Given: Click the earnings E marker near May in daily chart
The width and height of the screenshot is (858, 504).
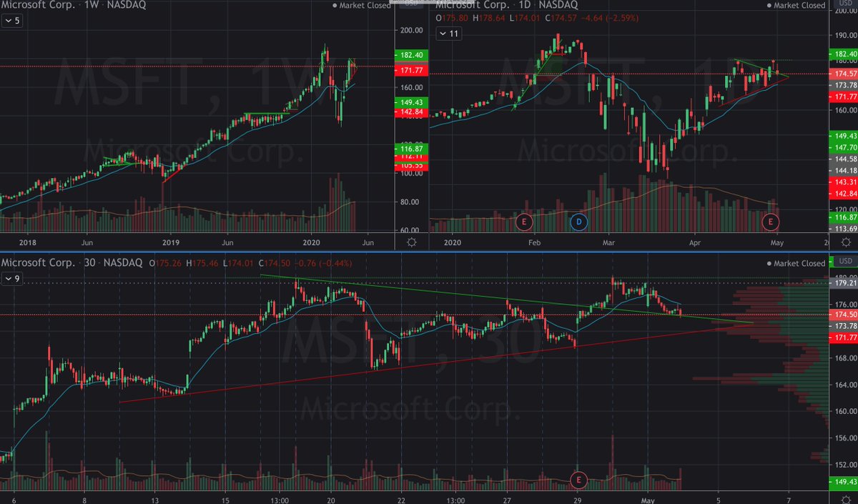Looking at the screenshot, I should [771, 222].
